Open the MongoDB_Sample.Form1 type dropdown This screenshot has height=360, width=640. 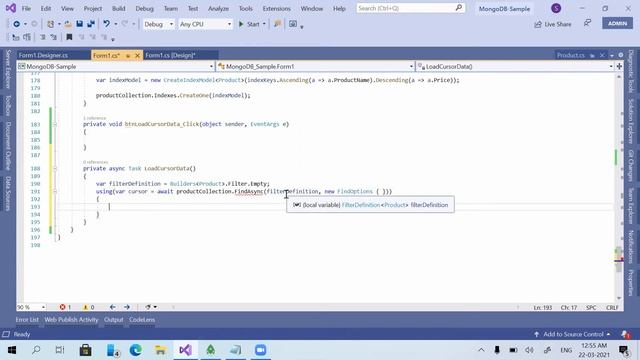[315, 66]
